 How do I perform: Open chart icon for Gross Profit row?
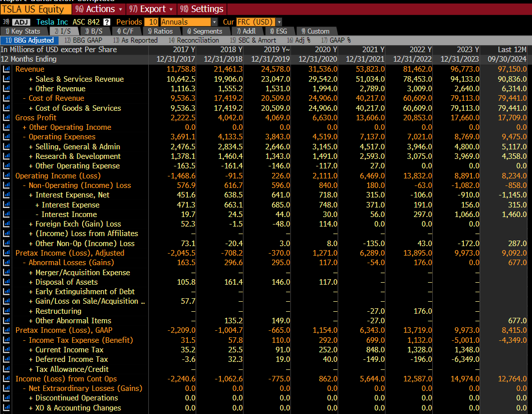6,117
